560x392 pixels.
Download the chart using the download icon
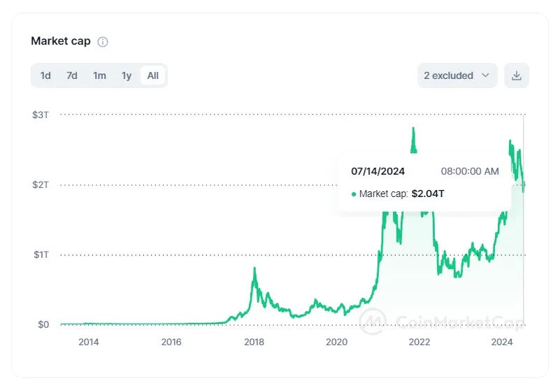517,75
